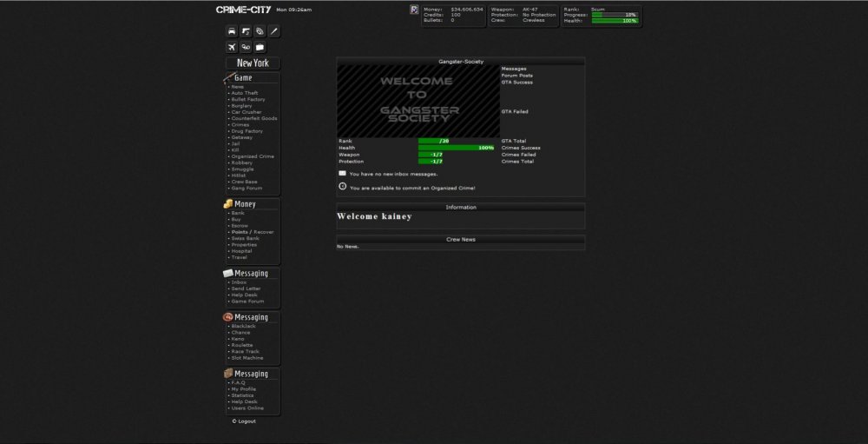868x444 pixels.
Task: Click the green Health bar in profile panel
Action: (456, 148)
